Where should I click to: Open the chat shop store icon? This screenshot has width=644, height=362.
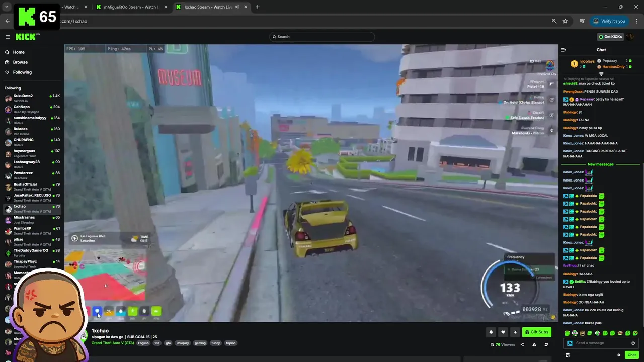tap(567, 355)
